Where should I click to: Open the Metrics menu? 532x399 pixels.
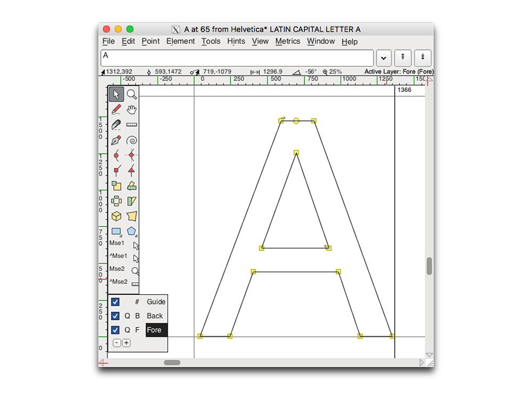288,41
